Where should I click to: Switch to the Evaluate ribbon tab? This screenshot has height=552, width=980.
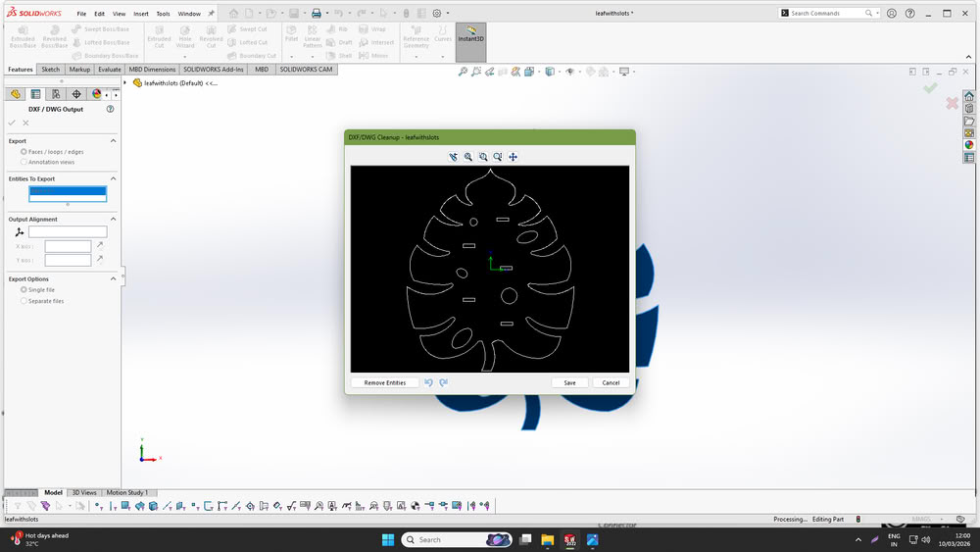pos(110,70)
